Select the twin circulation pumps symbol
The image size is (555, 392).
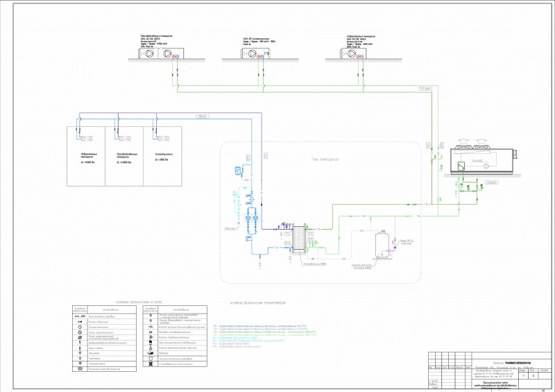tap(251, 218)
